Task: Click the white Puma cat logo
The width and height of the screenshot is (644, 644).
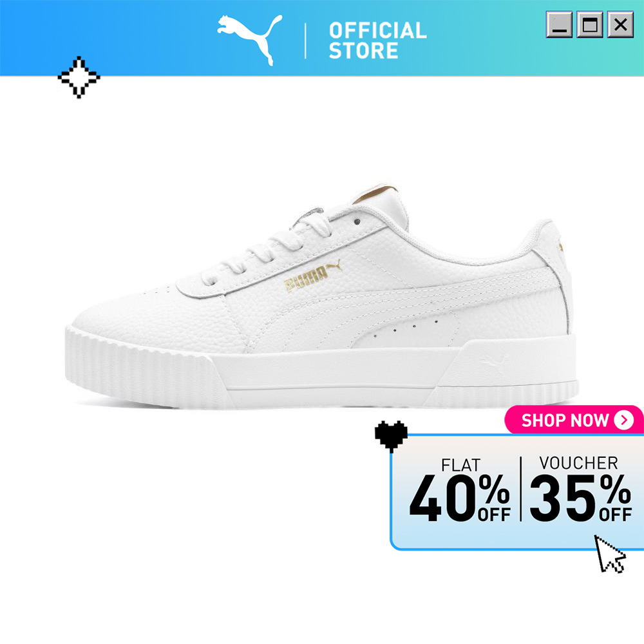Action: pyautogui.click(x=250, y=39)
